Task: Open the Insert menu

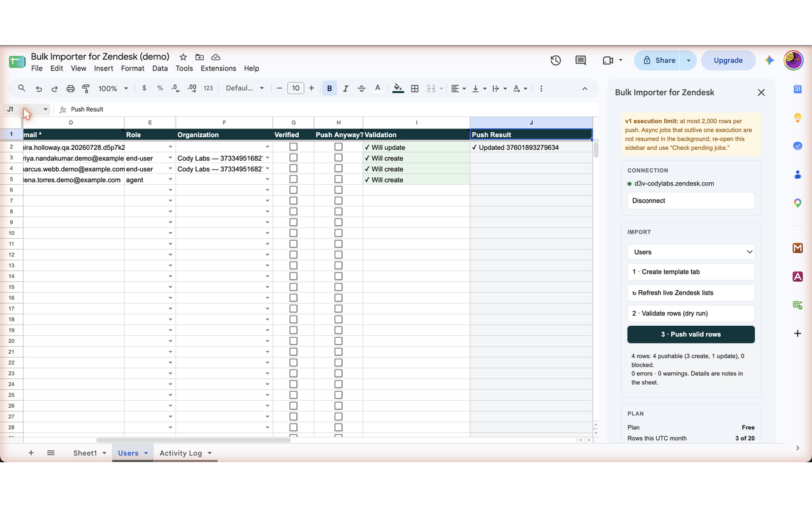Action: tap(103, 68)
